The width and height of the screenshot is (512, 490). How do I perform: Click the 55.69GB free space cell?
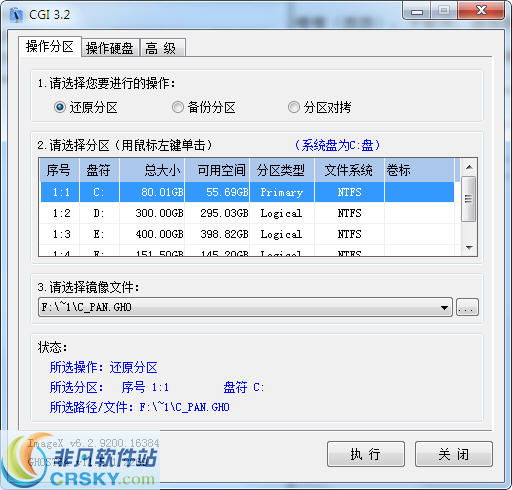(x=217, y=192)
